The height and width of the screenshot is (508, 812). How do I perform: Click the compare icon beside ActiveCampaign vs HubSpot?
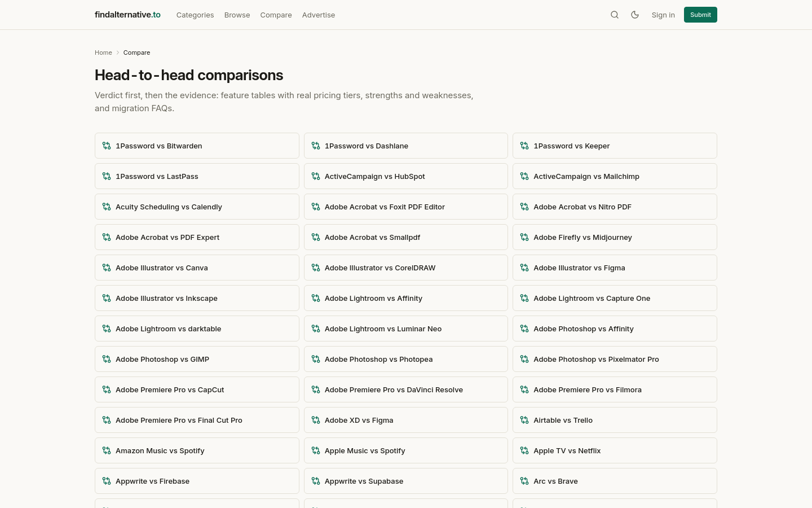pyautogui.click(x=316, y=176)
